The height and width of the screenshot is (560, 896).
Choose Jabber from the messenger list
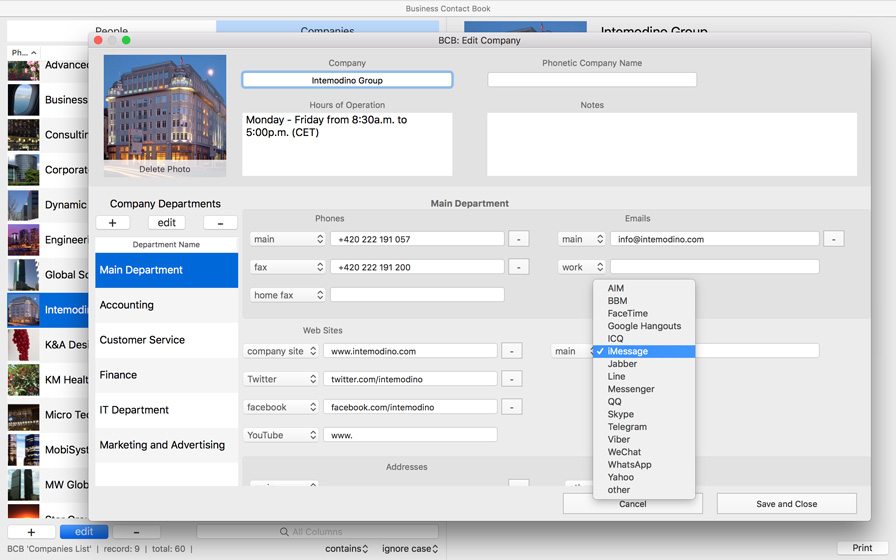(x=644, y=363)
